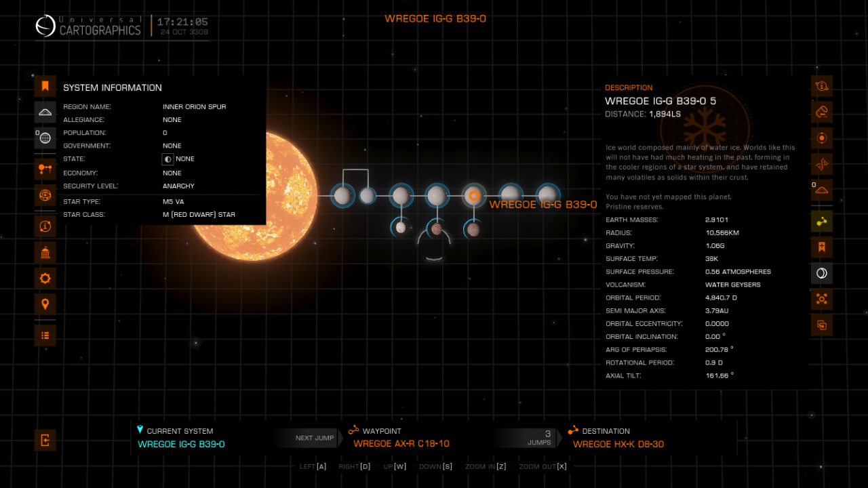The image size is (868, 488).
Task: Select the reddish moon below the fourth planet
Action: pos(437,229)
